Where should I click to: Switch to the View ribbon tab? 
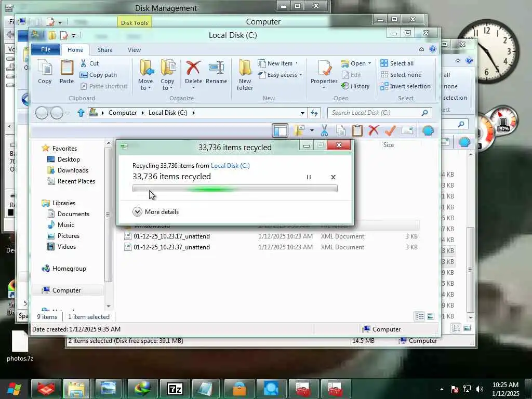click(134, 50)
